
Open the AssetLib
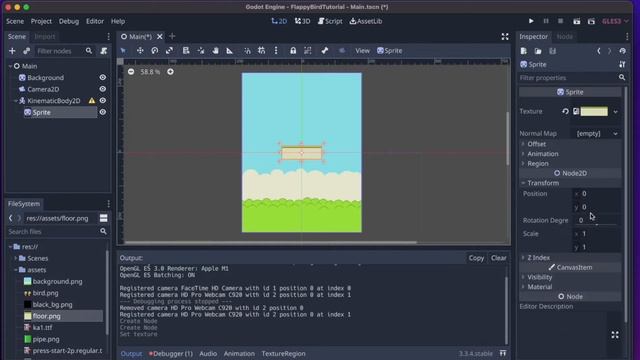click(x=366, y=21)
